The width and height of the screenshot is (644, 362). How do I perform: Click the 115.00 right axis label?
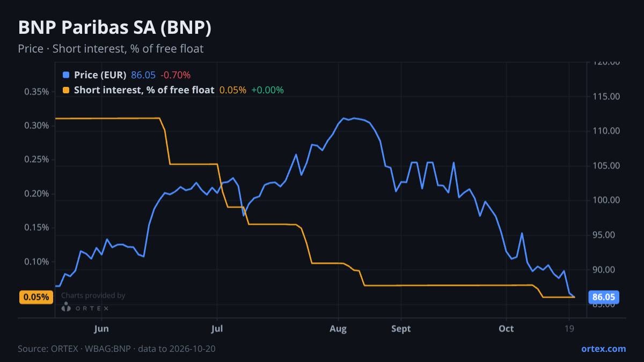608,97
